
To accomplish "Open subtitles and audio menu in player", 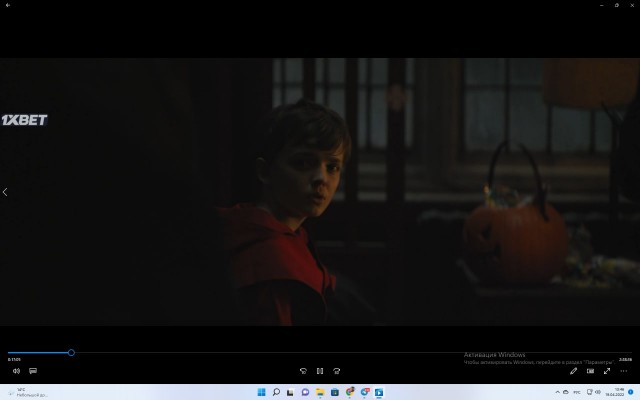I will pos(33,371).
